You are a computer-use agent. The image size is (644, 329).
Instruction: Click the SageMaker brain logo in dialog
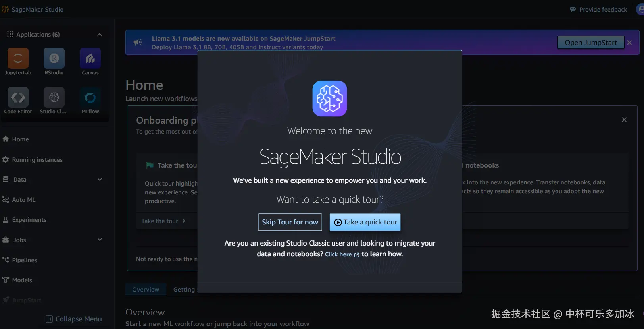pyautogui.click(x=330, y=99)
